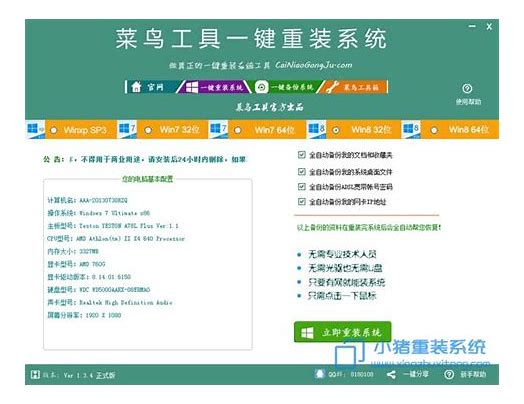524x404 pixels.
Task: Click the backup disc icon in green tab
Action: tap(262, 87)
